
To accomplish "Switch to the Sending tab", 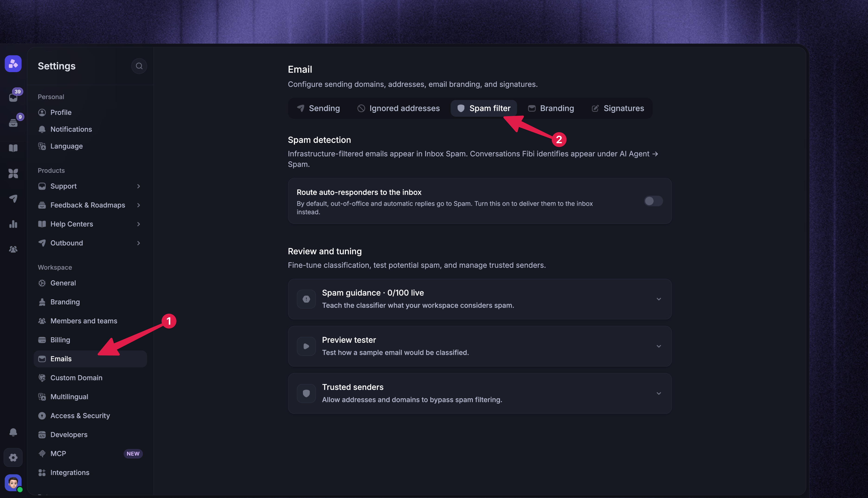I will click(x=318, y=109).
